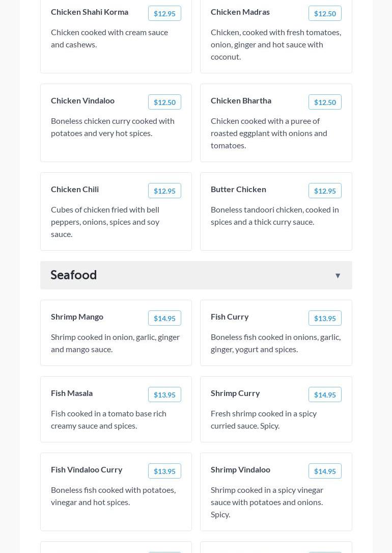Open the Chicken Chili menu card description

pos(105,222)
